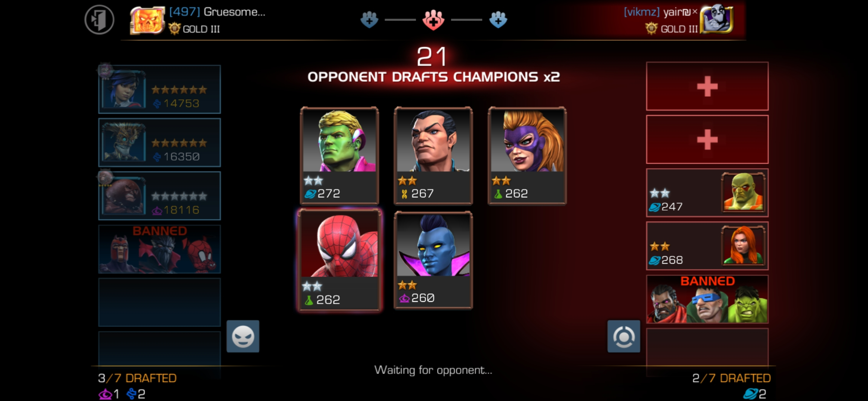View the drafted champion rated 18116
This screenshot has width=868, height=401.
tap(160, 196)
